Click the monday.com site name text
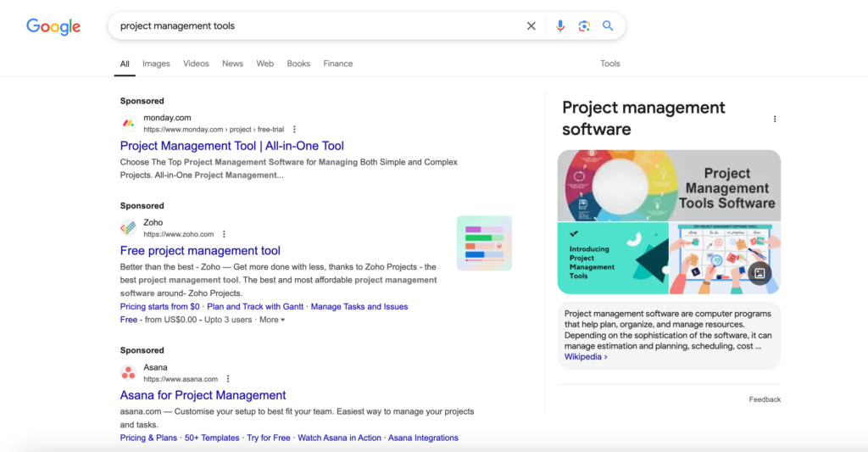The width and height of the screenshot is (868, 452). pos(167,117)
